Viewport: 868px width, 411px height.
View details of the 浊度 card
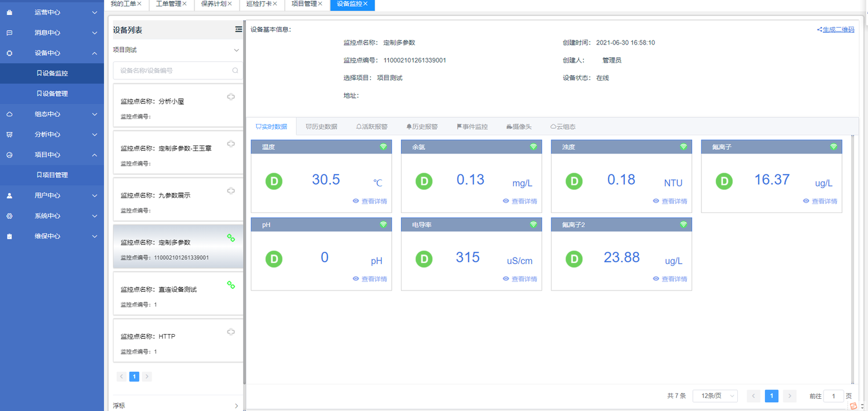[670, 201]
